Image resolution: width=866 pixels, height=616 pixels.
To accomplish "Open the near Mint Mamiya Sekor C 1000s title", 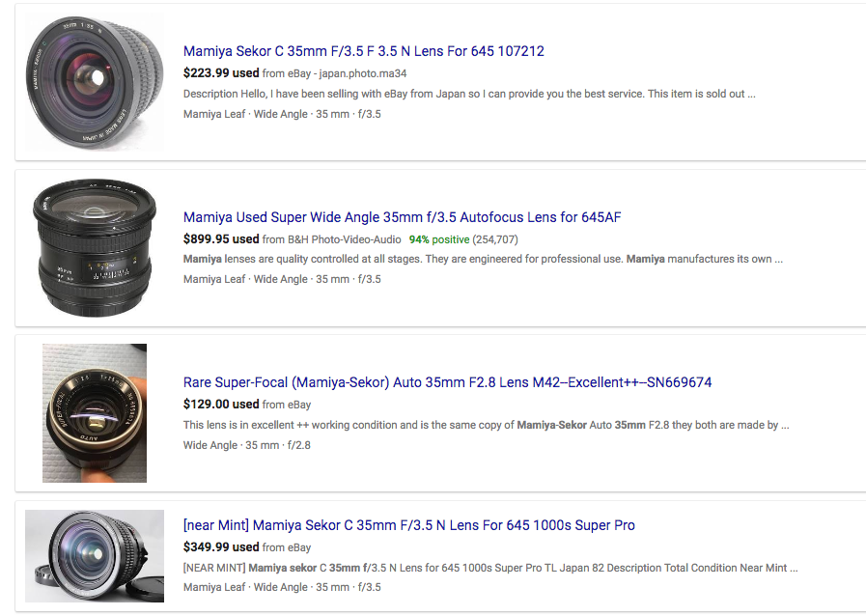I will tap(408, 525).
